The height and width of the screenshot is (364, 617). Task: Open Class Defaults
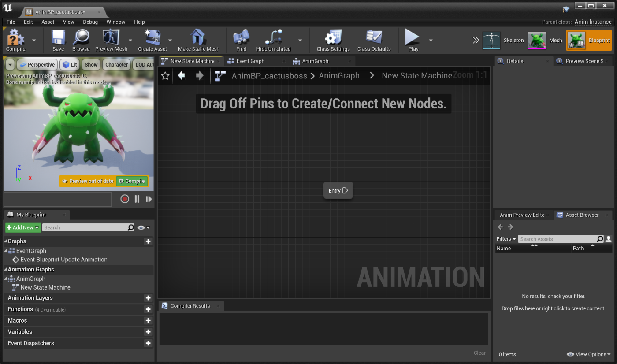[374, 40]
